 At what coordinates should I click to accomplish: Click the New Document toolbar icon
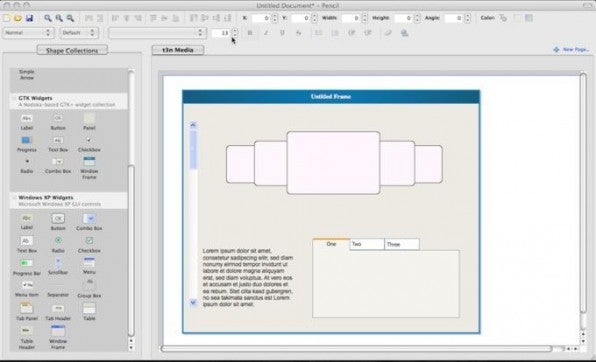tap(7, 18)
